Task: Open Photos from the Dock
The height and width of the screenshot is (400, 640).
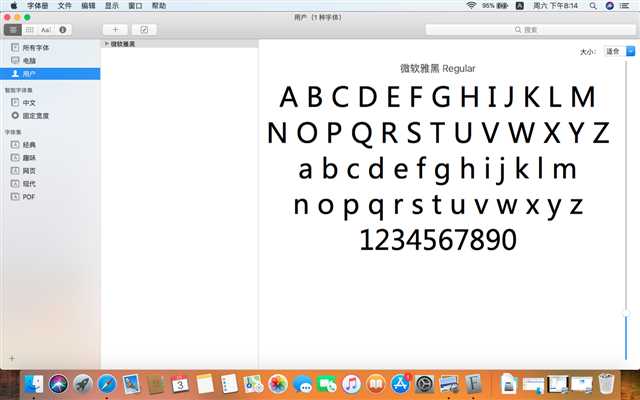Action: [x=278, y=384]
